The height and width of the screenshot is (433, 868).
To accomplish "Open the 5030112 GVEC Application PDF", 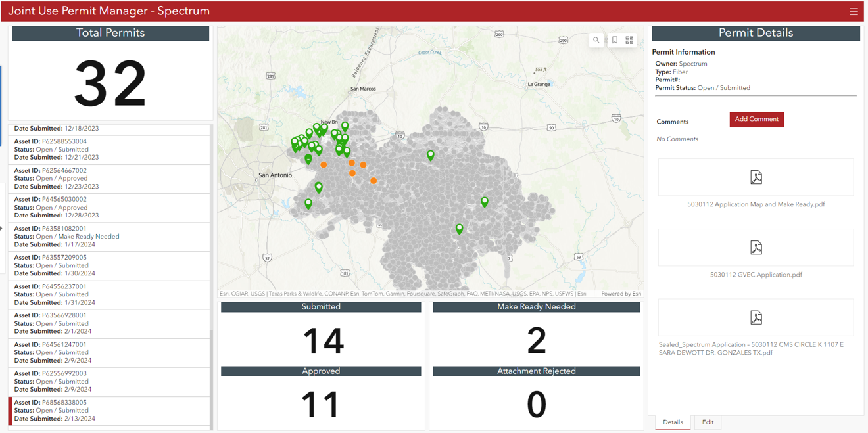I will [x=756, y=248].
